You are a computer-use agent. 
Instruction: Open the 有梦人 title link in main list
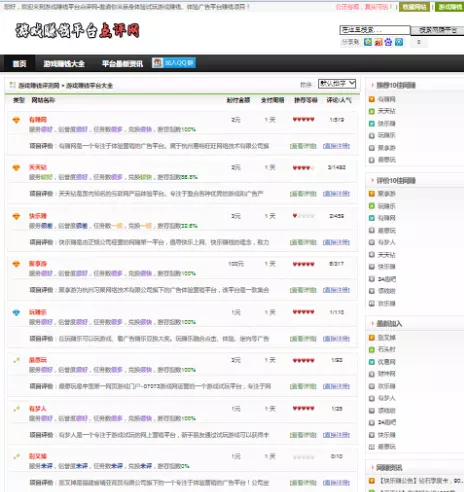[x=37, y=409]
